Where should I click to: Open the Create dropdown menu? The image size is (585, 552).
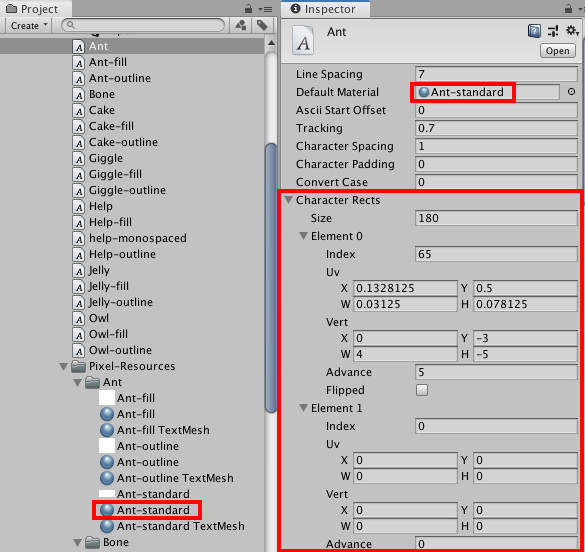click(29, 25)
